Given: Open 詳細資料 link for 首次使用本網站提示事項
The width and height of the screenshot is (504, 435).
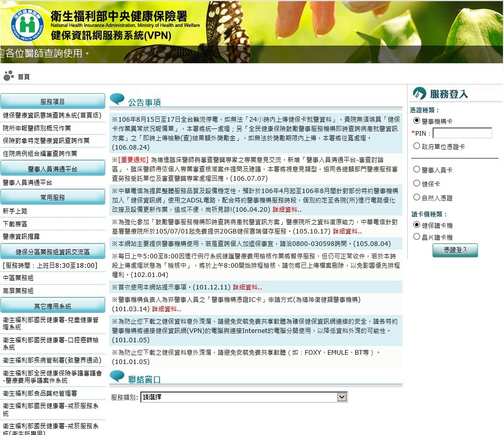Looking at the screenshot, I should (x=247, y=287).
